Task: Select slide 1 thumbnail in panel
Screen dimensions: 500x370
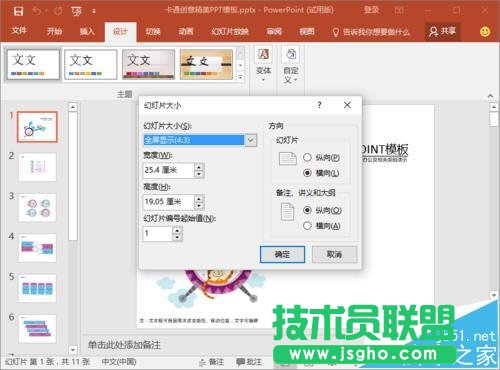Action: pyautogui.click(x=37, y=127)
